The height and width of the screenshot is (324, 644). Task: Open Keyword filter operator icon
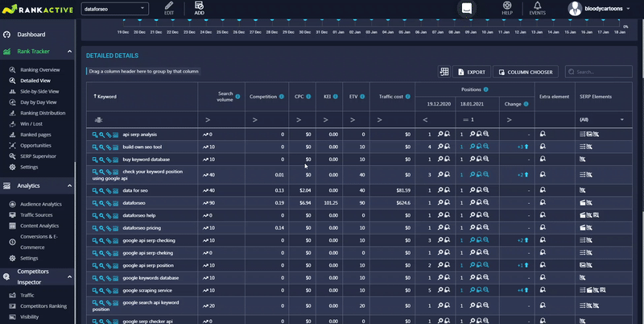[98, 119]
